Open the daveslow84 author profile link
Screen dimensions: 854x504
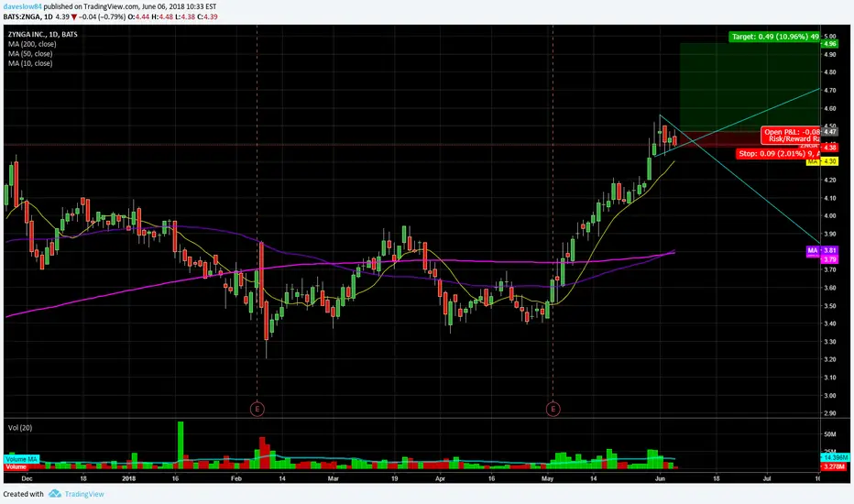tap(22, 6)
